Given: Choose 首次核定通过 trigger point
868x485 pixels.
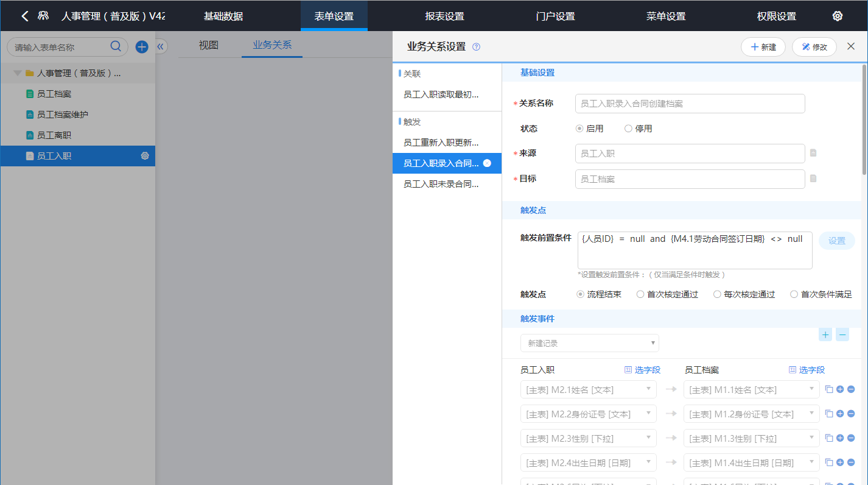Looking at the screenshot, I should [x=640, y=294].
